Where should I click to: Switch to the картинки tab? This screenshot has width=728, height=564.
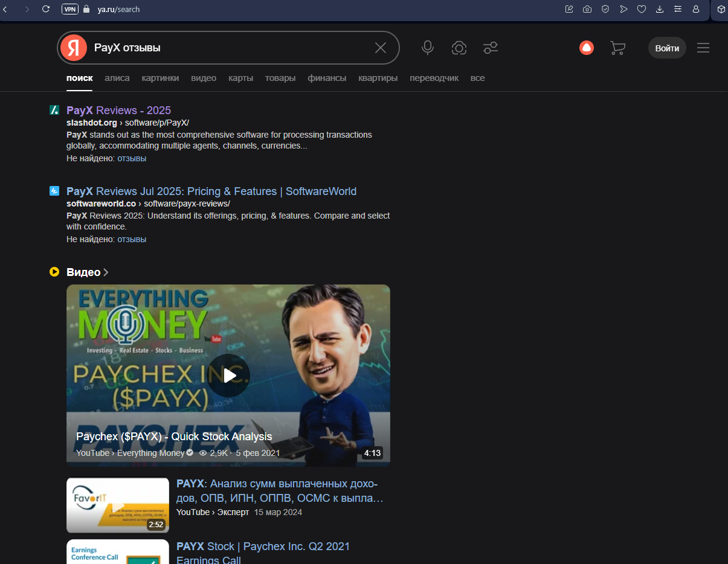click(x=160, y=78)
